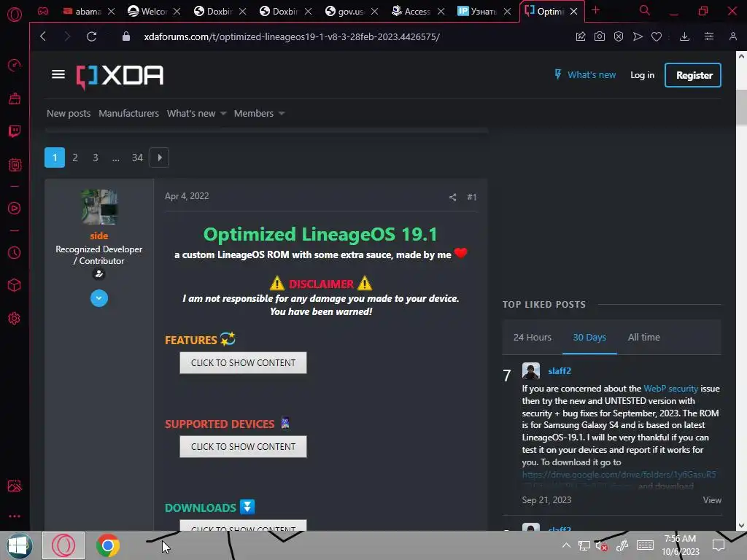Open GX Cleaner briefcase icon in sidebar
This screenshot has width=747, height=560.
pos(15,98)
